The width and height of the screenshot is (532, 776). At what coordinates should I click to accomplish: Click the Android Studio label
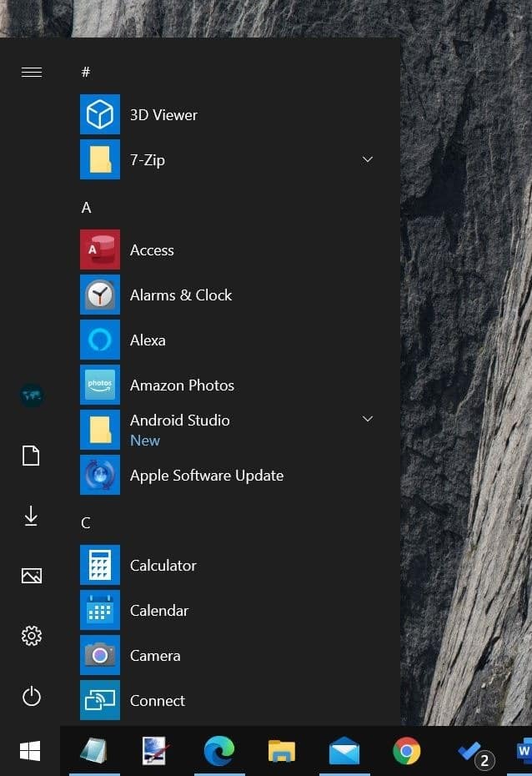[180, 421]
